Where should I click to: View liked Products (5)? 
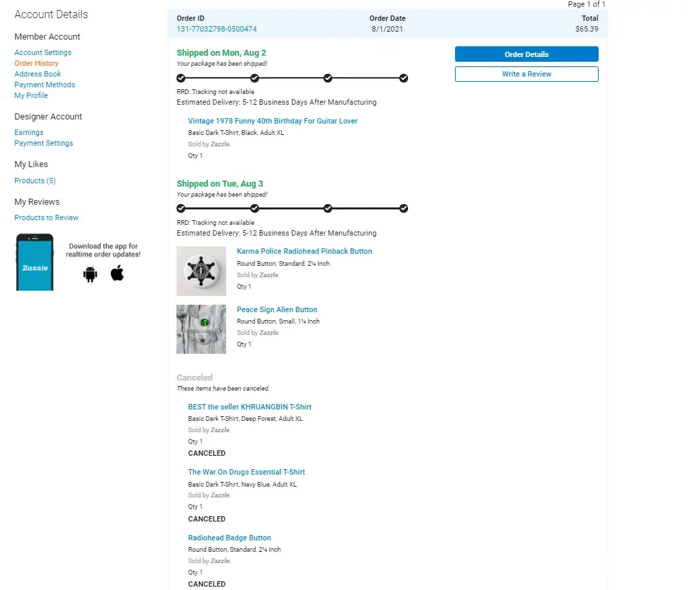click(35, 181)
